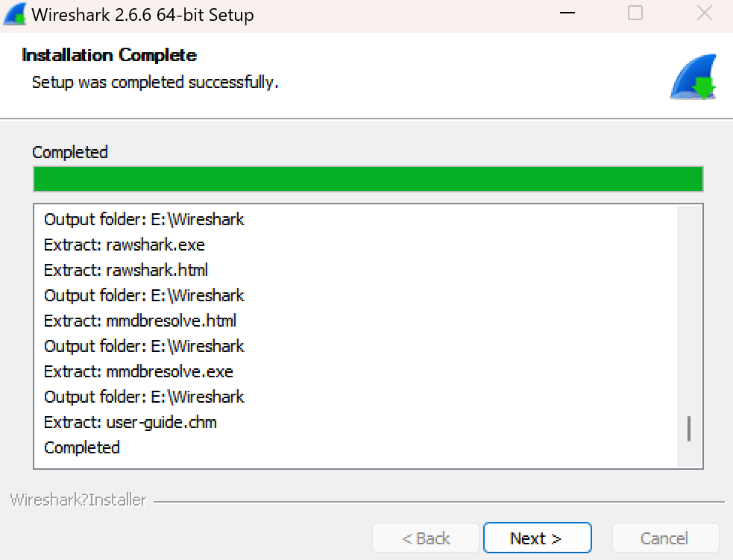Image resolution: width=733 pixels, height=560 pixels.
Task: Click the green installation progress bar
Action: (368, 180)
